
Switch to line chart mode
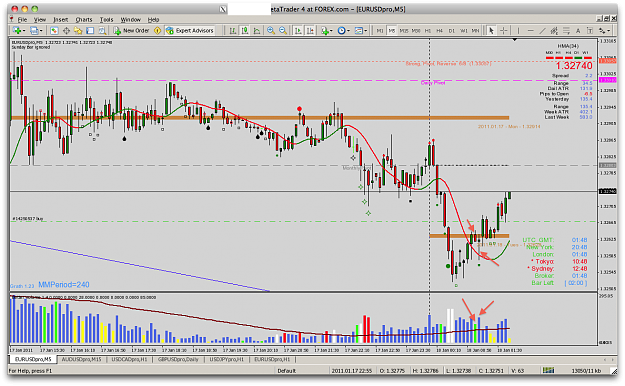click(x=257, y=31)
